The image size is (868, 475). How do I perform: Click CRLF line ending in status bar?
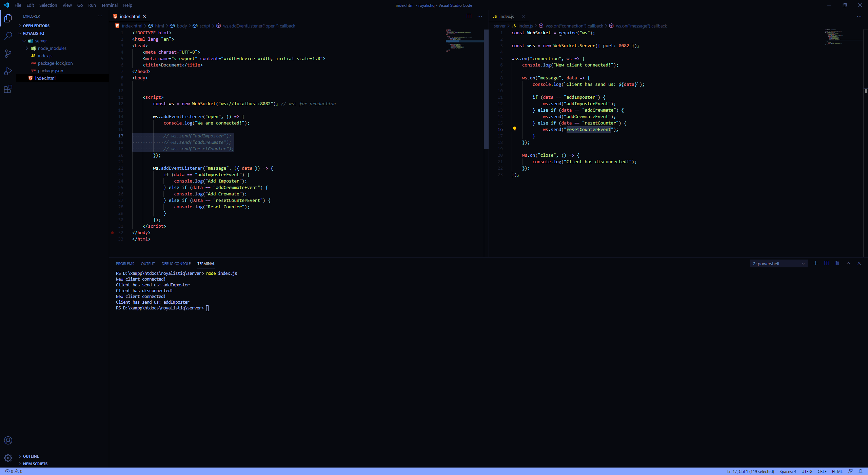pyautogui.click(x=822, y=471)
